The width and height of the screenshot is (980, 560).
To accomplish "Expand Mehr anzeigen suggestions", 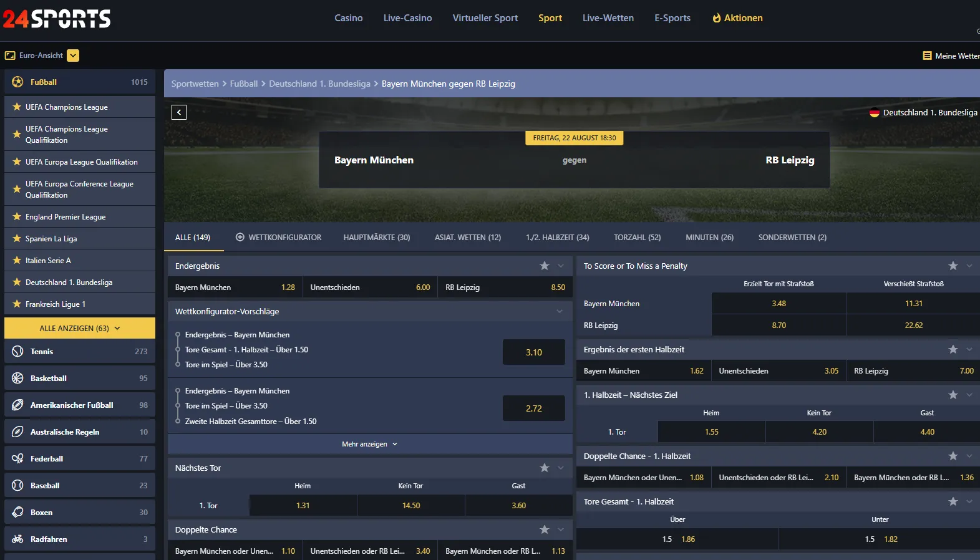I will pos(370,444).
